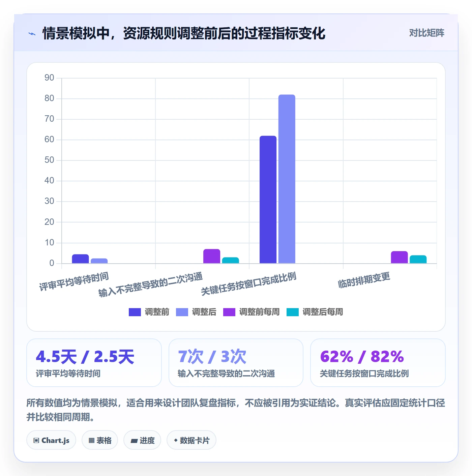This screenshot has width=472, height=476.
Task: Click the lightning bolt icon beside the title
Action: pos(32,34)
